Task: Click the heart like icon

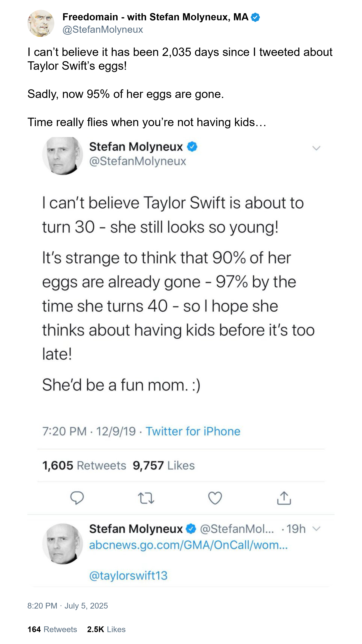Action: tap(215, 498)
